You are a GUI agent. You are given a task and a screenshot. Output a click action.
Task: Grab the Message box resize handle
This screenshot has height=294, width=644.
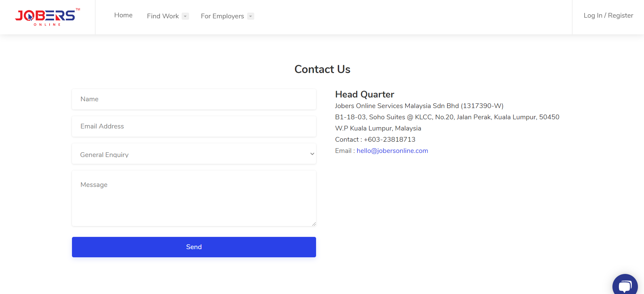pyautogui.click(x=314, y=224)
